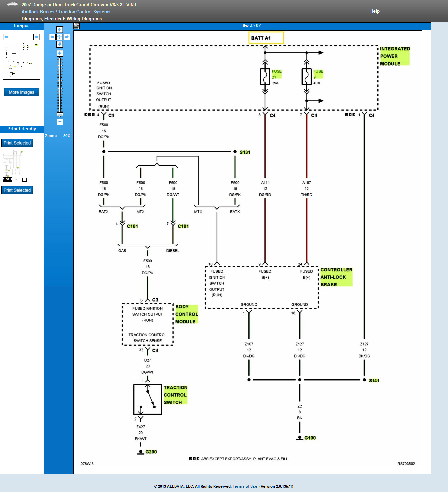This screenshot has width=448, height=492.
Task: Click the lower Print Selected button
Action: 17,190
